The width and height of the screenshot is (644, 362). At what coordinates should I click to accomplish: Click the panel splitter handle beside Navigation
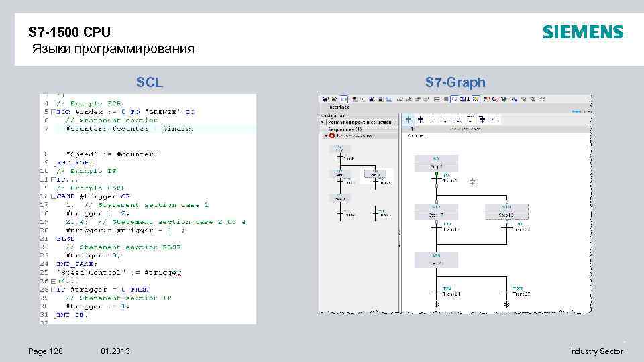pyautogui.click(x=400, y=238)
